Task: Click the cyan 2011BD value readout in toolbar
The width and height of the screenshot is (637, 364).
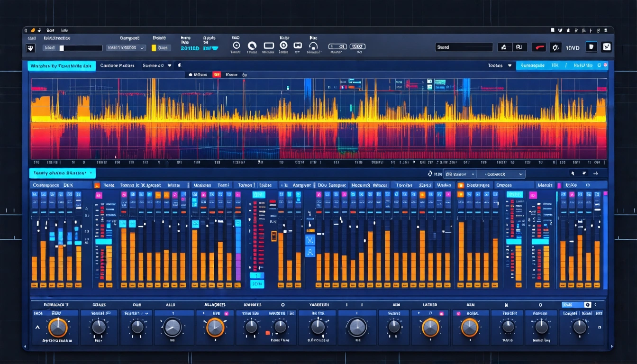Action: point(190,48)
